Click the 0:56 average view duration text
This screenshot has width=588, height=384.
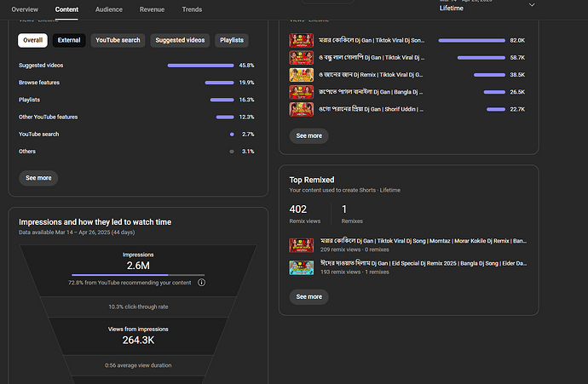(138, 365)
